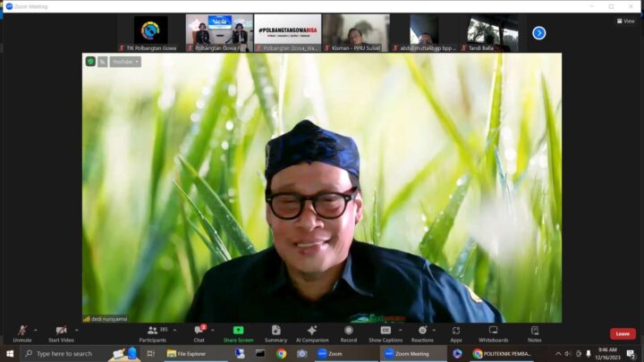
Task: Open the Reactions menu
Action: point(422,333)
